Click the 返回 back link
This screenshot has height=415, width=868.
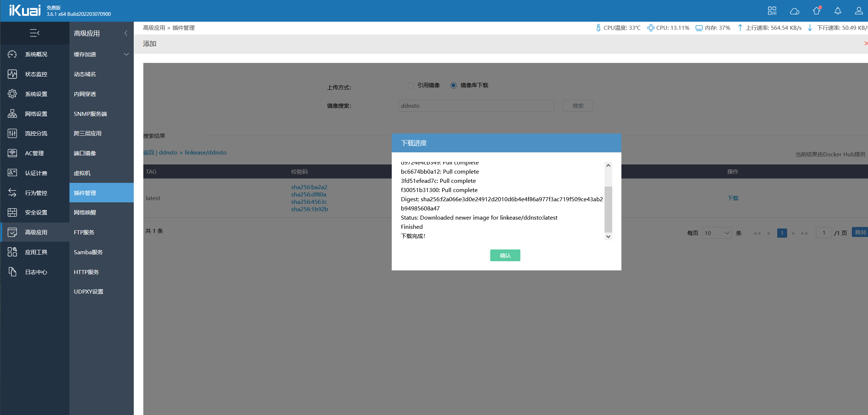[148, 152]
